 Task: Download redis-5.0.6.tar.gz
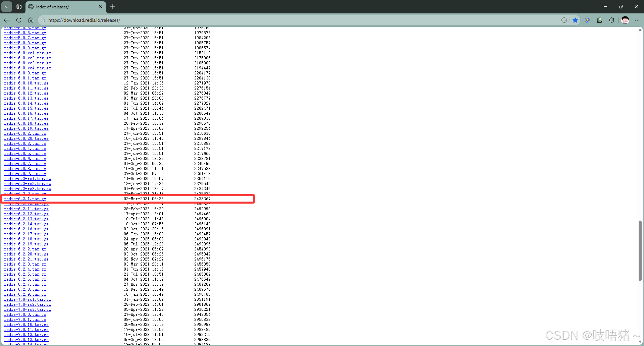click(25, 33)
